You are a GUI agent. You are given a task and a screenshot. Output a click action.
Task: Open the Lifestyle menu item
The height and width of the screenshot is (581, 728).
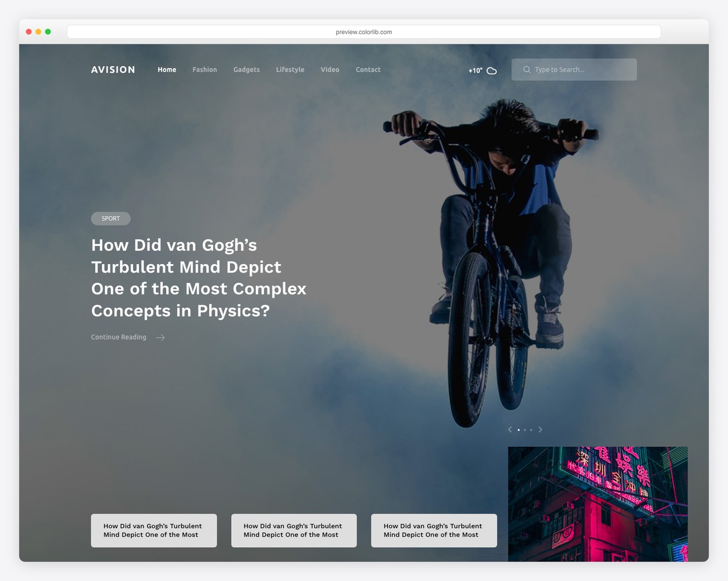(x=290, y=69)
